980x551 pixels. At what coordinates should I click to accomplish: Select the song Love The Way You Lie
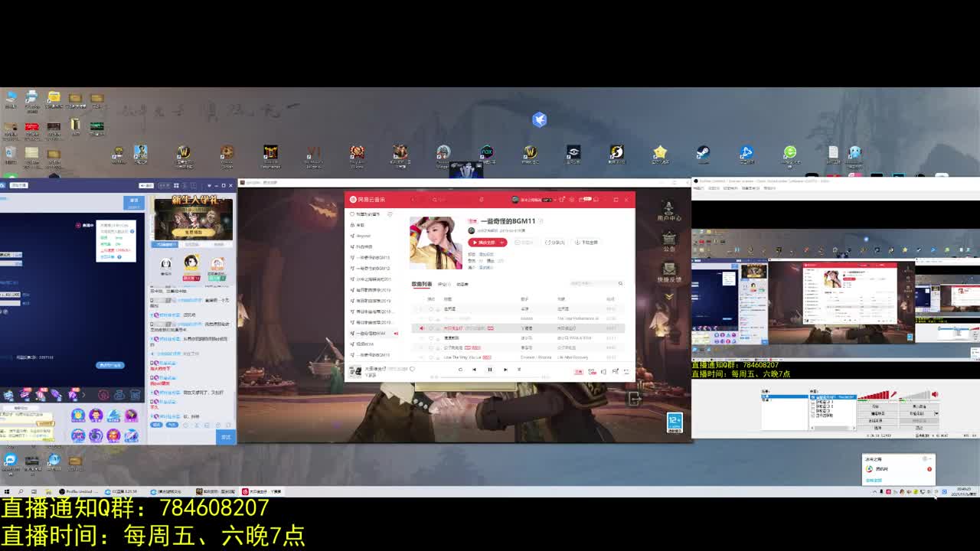462,357
